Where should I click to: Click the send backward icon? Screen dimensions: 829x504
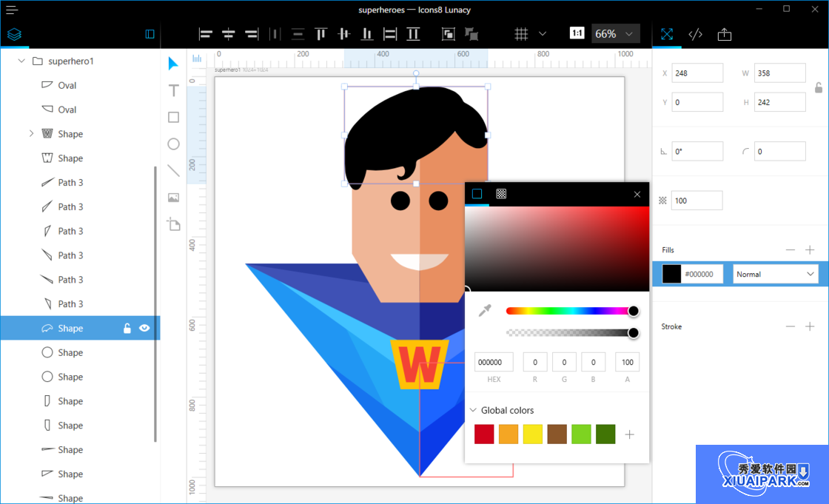point(471,34)
